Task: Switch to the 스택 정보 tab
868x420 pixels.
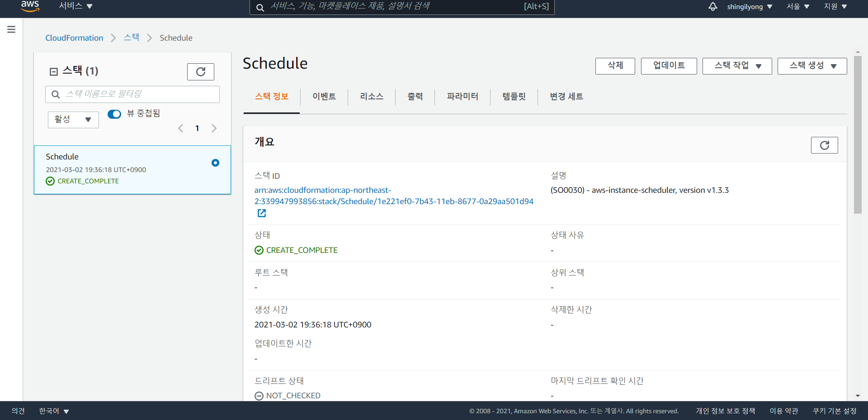Action: click(272, 97)
